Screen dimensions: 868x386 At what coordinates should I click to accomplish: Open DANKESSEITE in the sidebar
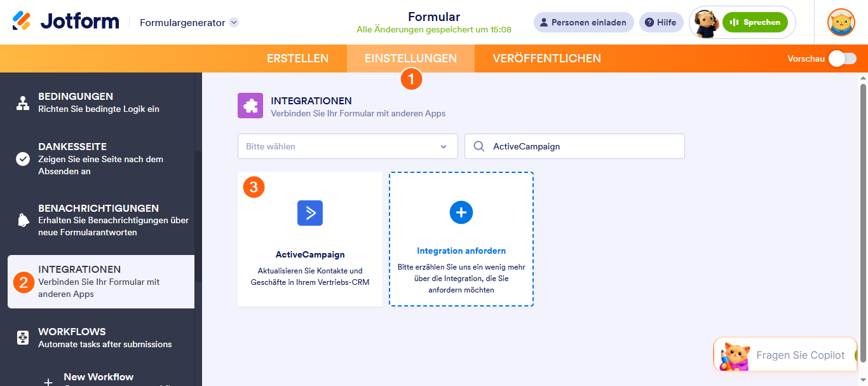click(x=101, y=158)
